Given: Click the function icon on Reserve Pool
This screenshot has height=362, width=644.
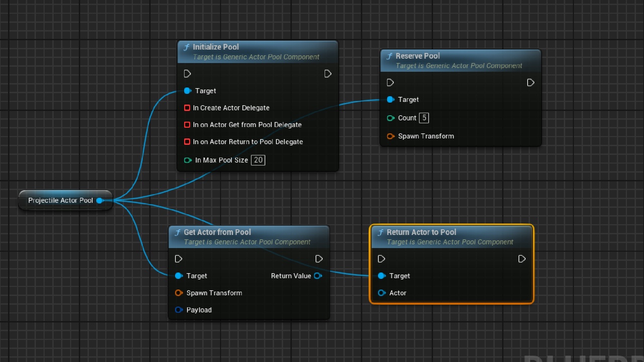Looking at the screenshot, I should pos(389,56).
